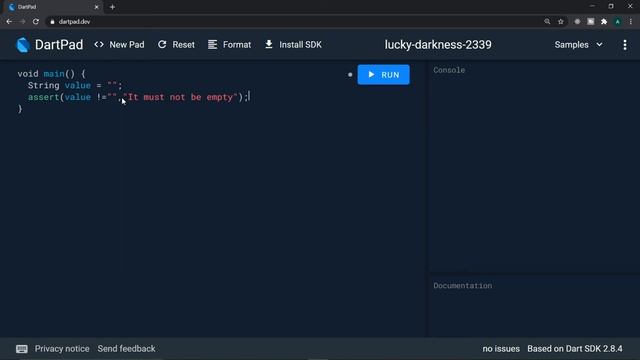This screenshot has height=360, width=640.
Task: Click the Install SDK download icon
Action: 269,44
